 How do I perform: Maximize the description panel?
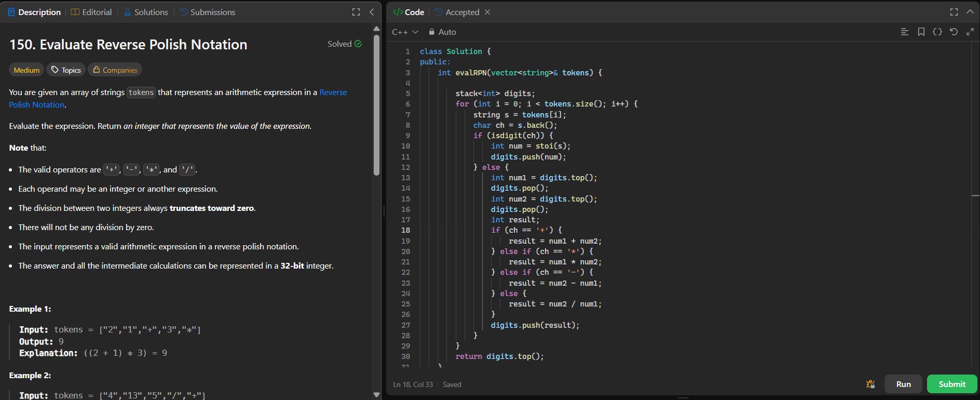point(356,12)
